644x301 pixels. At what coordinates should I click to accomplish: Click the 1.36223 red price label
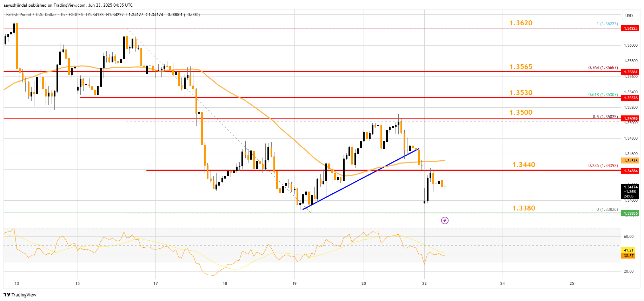[x=630, y=28]
